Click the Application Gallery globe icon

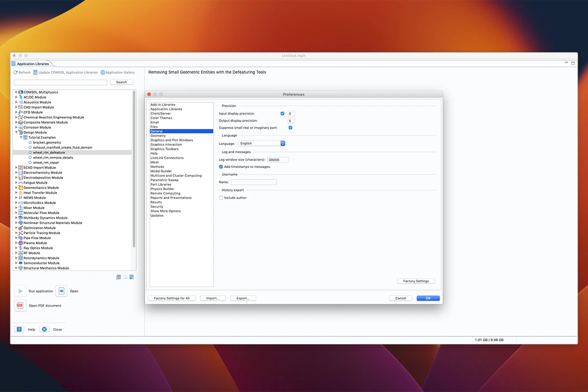point(103,73)
